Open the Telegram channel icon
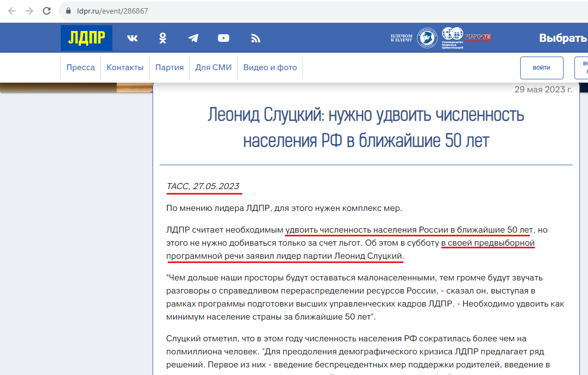588x375 pixels. tap(193, 38)
